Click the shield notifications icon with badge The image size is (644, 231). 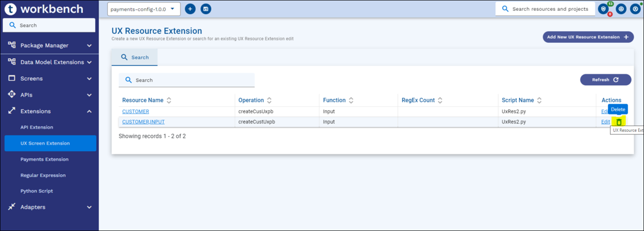coord(603,9)
